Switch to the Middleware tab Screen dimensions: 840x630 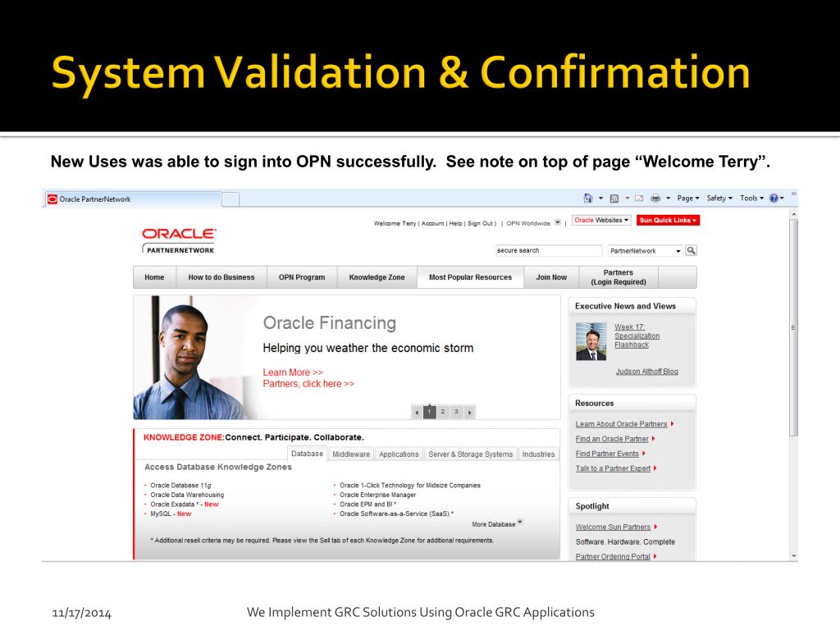point(351,454)
